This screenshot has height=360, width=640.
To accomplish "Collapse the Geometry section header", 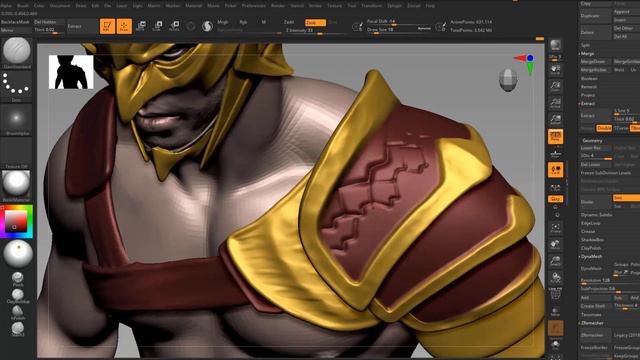I will [x=592, y=140].
